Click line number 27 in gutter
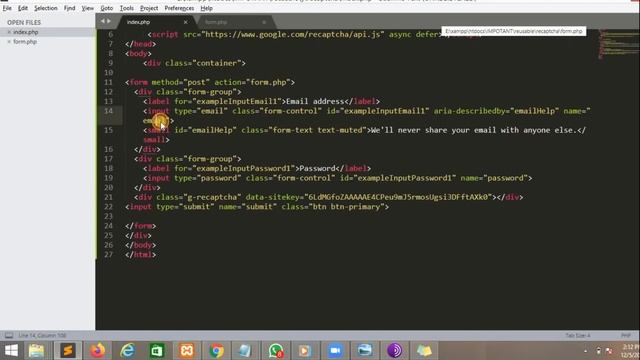Screen dimensions: 640x360 [x=108, y=255]
